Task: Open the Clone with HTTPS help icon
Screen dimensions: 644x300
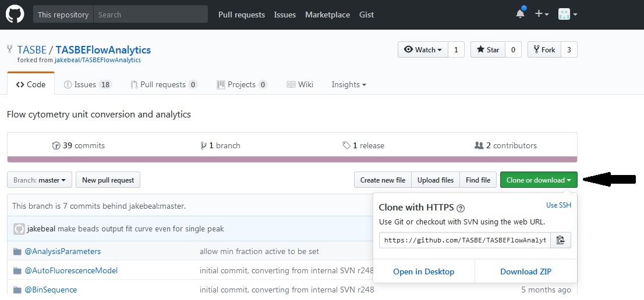Action: 461,208
